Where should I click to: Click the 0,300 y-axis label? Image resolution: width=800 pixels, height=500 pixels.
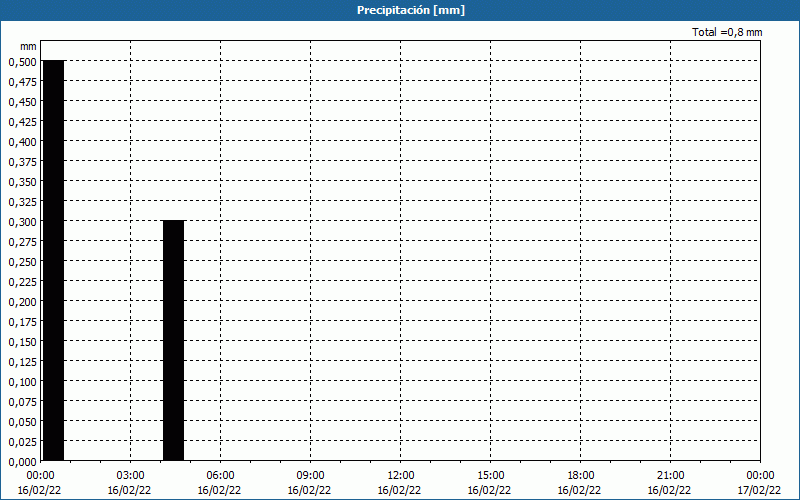click(22, 222)
